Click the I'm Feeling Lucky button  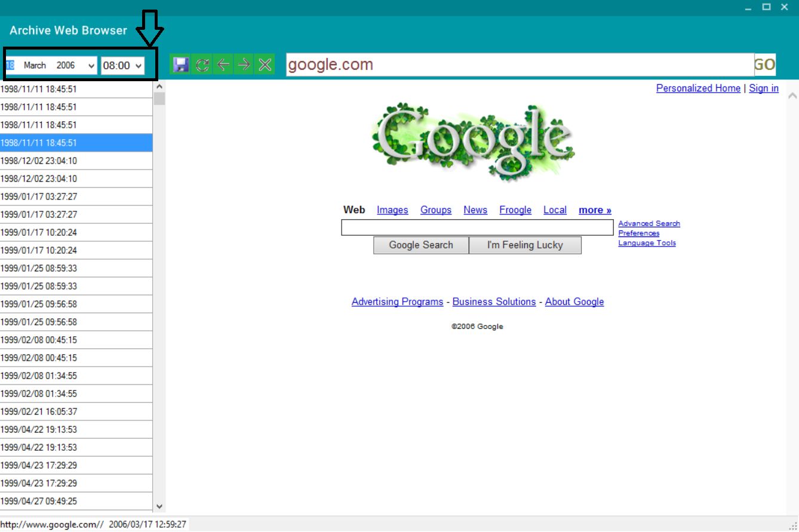525,245
